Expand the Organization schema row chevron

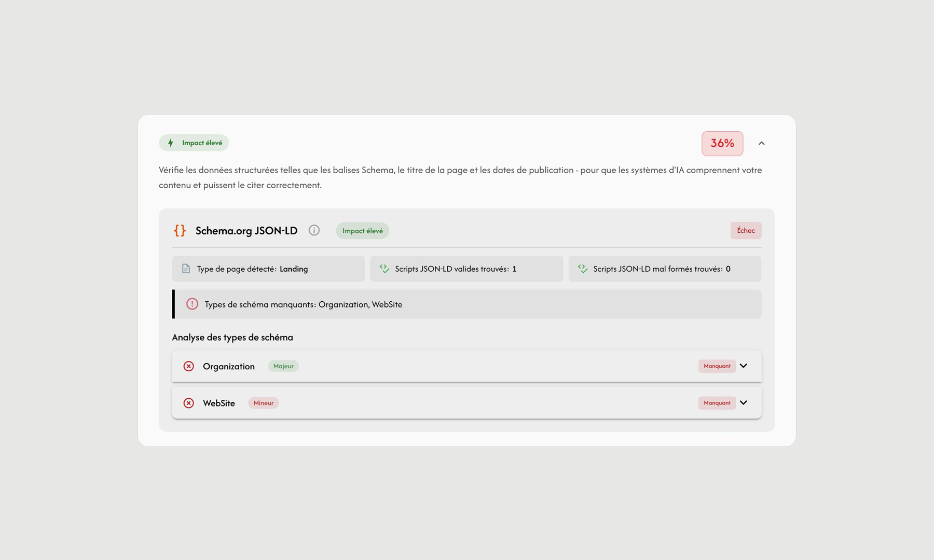743,366
